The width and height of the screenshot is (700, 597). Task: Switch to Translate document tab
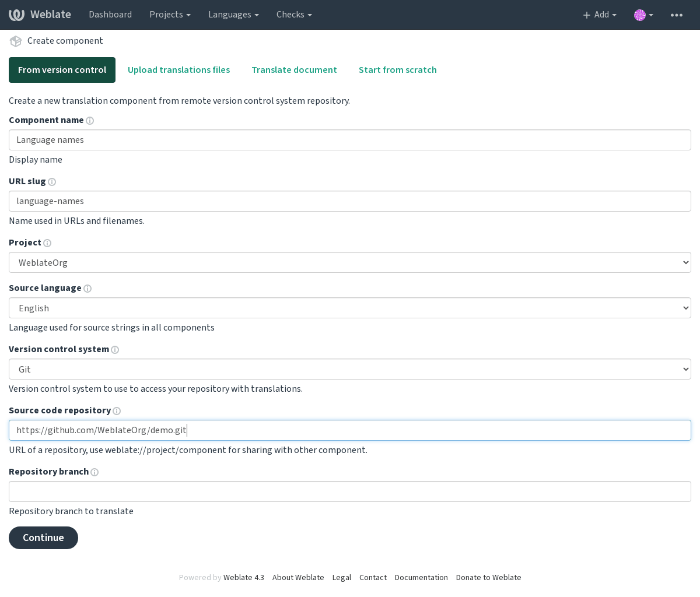click(294, 70)
